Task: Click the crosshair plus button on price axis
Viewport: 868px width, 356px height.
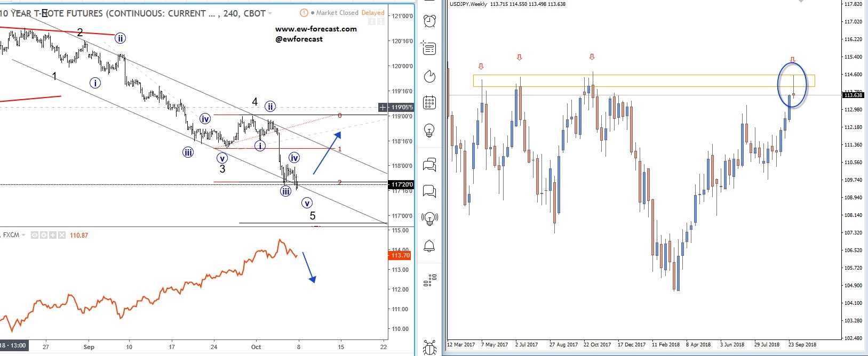Action: [383, 107]
